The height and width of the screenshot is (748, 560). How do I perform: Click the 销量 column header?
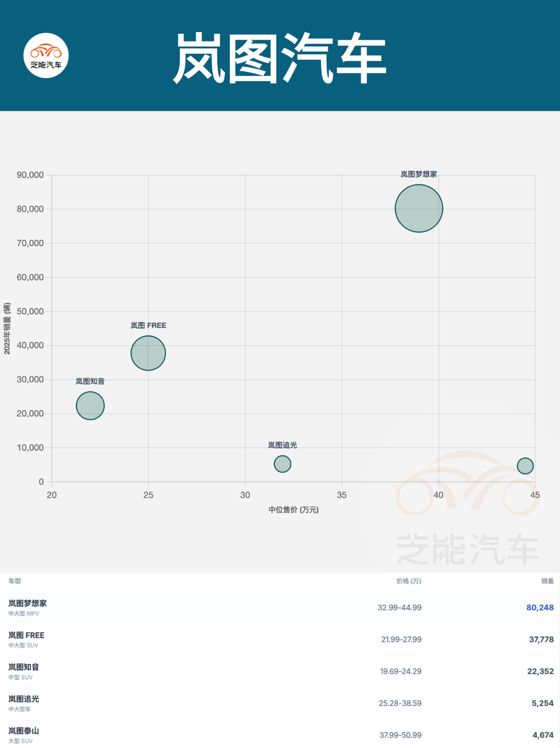(x=547, y=581)
